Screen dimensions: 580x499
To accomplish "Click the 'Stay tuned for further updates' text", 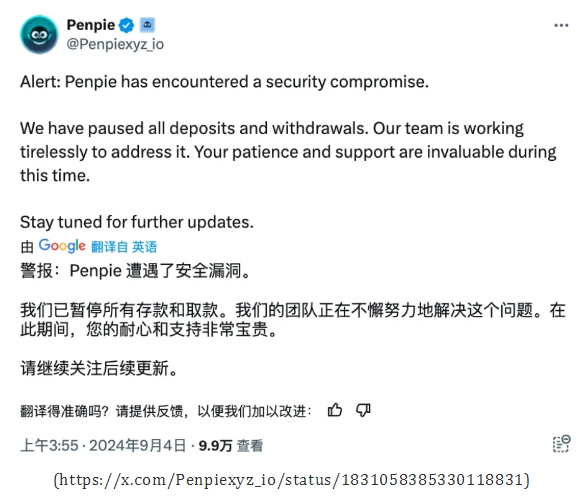I will (137, 222).
